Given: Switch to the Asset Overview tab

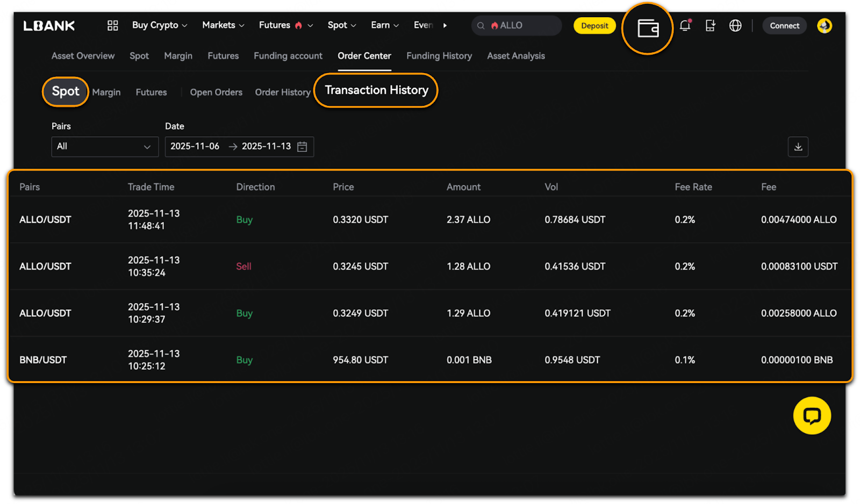Looking at the screenshot, I should 83,56.
